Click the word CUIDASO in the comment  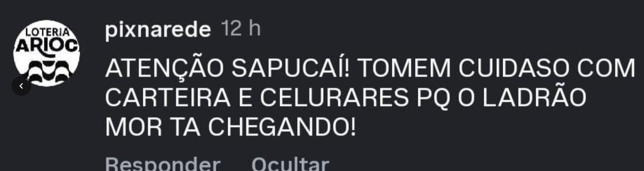[x=513, y=68]
